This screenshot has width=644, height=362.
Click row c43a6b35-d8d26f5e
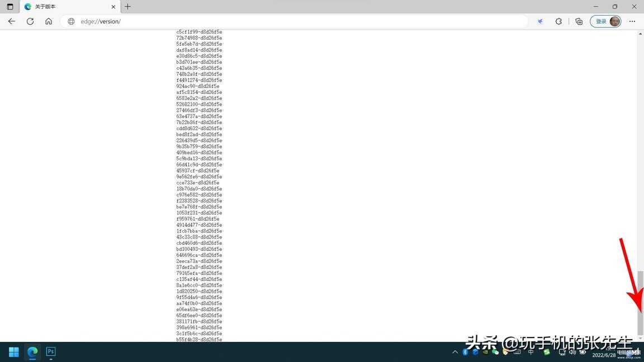coord(199,68)
